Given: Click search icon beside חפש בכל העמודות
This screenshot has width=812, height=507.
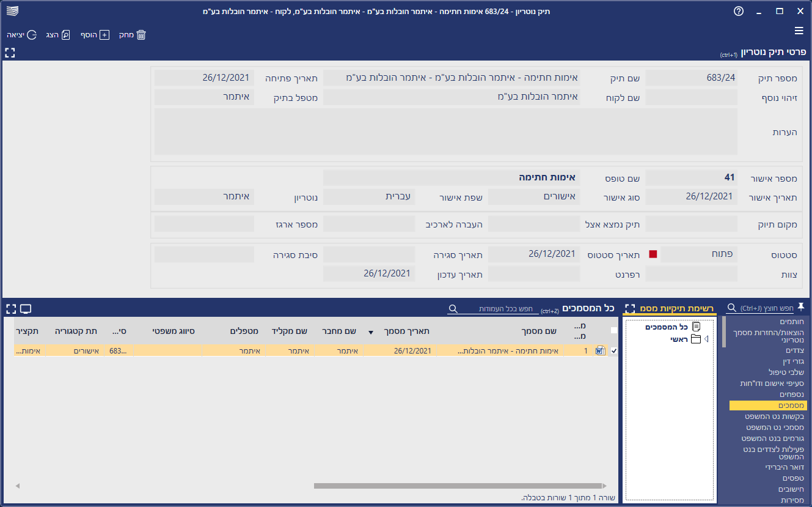Looking at the screenshot, I should pos(452,309).
